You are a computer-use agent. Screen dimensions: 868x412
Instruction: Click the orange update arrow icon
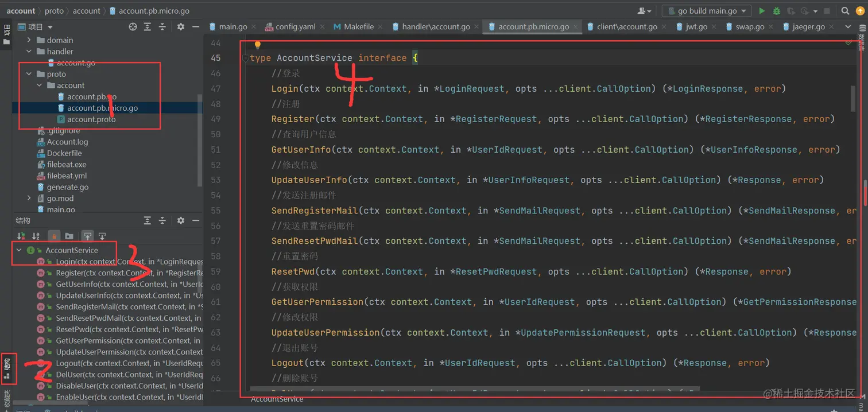(860, 11)
